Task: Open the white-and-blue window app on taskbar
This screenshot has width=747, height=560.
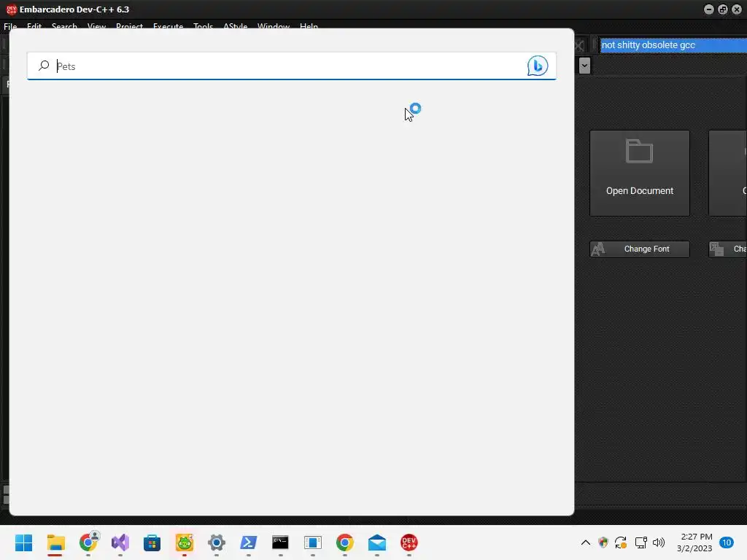Action: 312,542
